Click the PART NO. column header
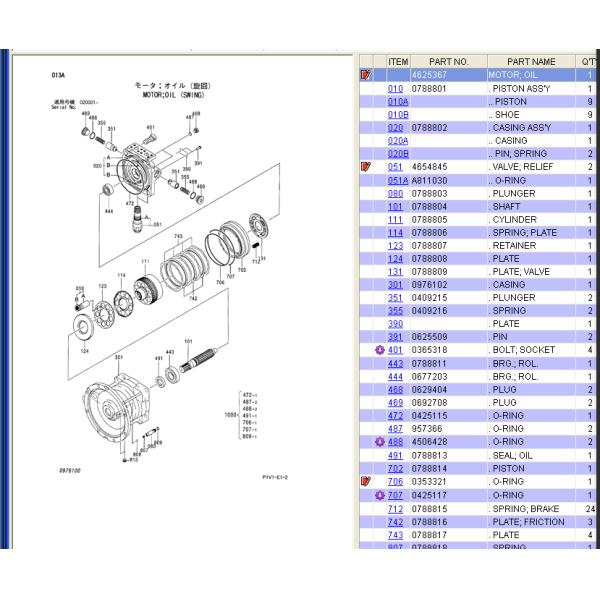This screenshot has height=600, width=600. click(447, 61)
